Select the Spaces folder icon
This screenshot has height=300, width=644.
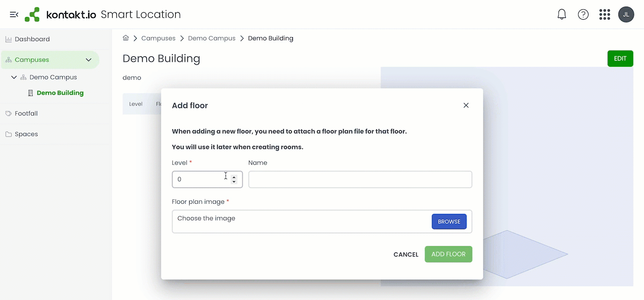(x=8, y=134)
